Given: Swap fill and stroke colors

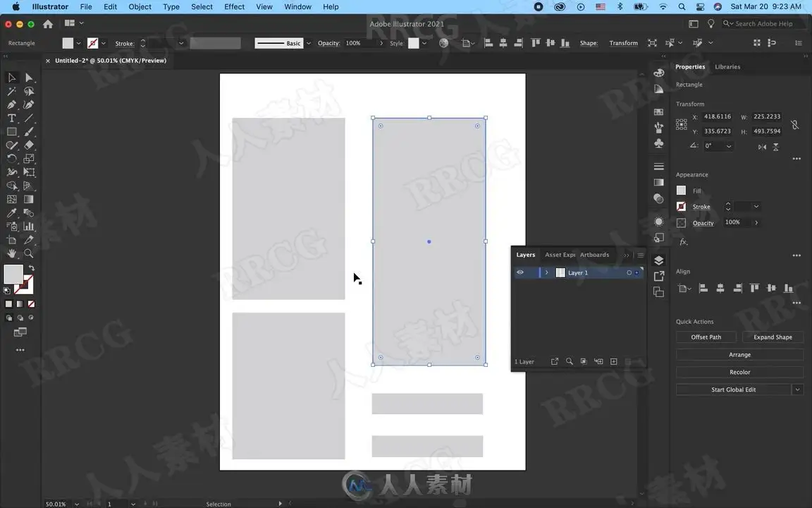Looking at the screenshot, I should point(32,268).
